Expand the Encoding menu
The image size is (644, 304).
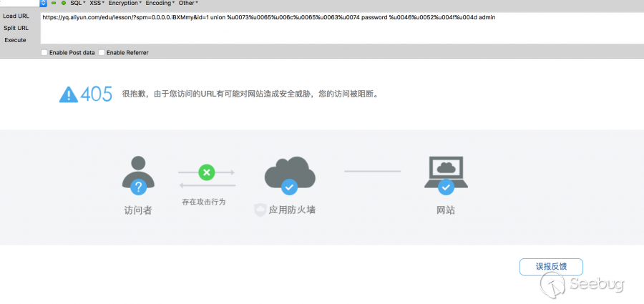coord(160,3)
